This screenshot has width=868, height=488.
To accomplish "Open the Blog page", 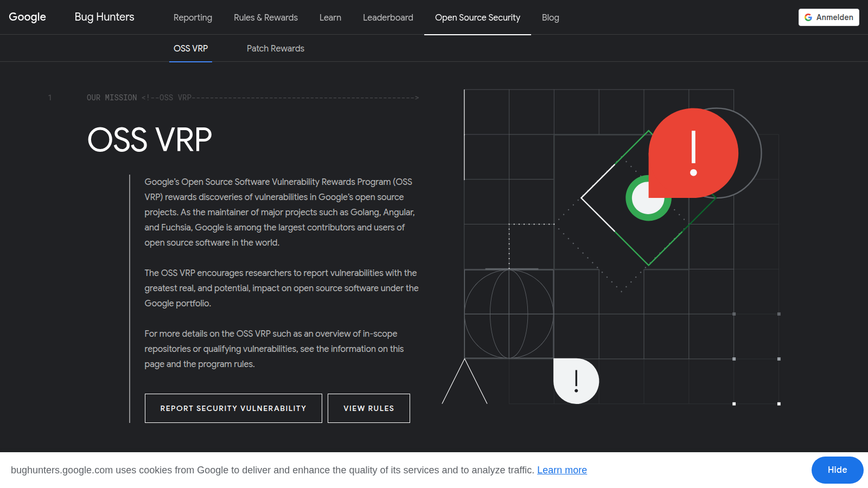I will (x=550, y=17).
